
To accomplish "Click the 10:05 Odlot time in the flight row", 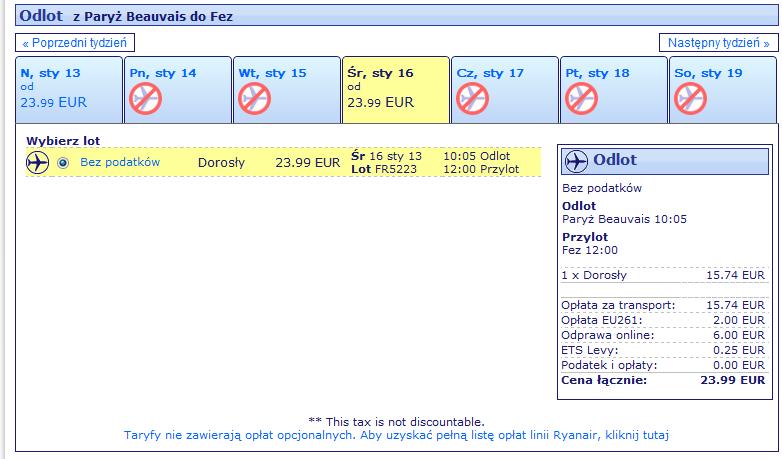I will coord(476,156).
